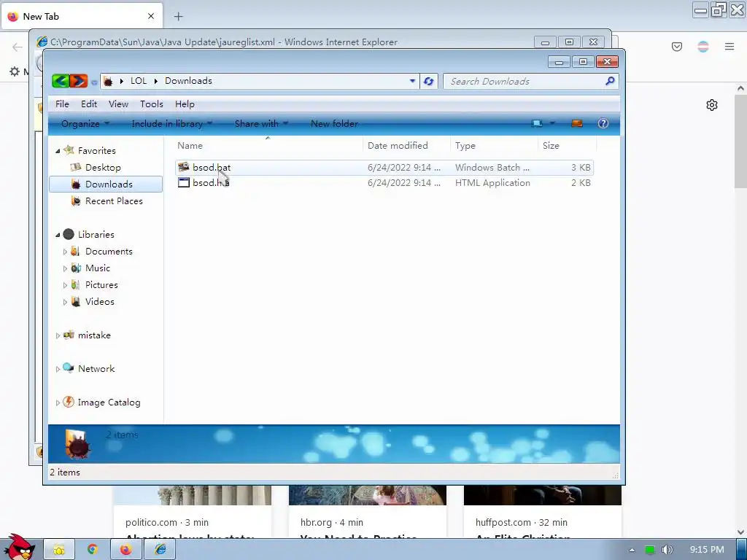Viewport: 747px width, 560px height.
Task: Expand the Music library
Action: (65, 268)
